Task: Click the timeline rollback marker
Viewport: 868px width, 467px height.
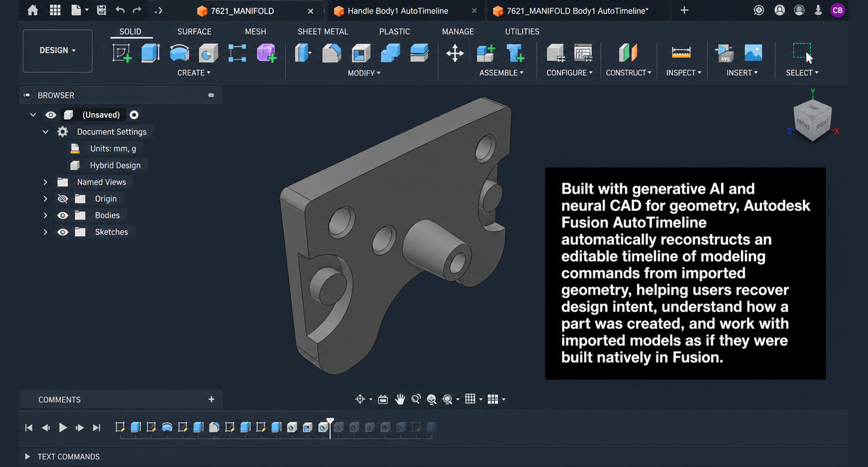Action: pyautogui.click(x=330, y=428)
